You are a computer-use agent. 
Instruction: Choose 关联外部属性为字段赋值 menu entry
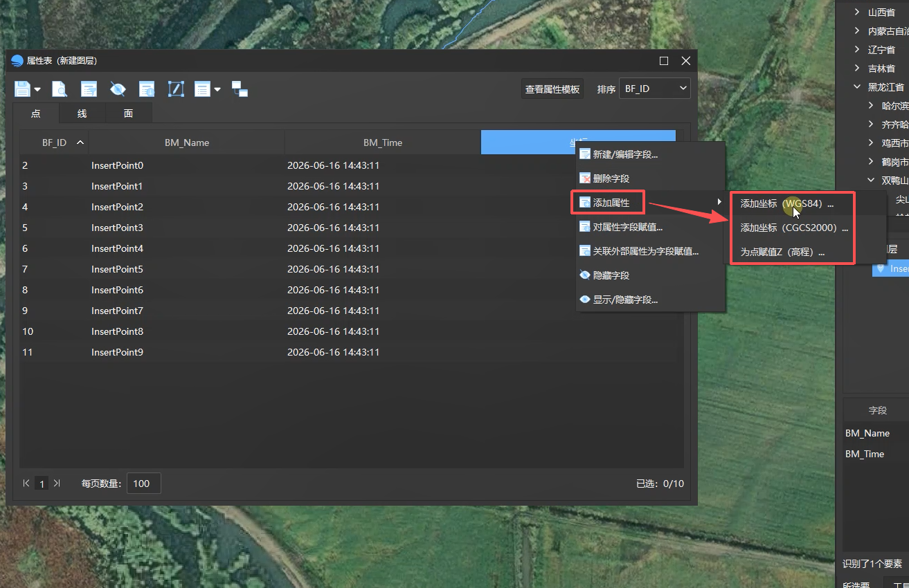[x=650, y=251]
